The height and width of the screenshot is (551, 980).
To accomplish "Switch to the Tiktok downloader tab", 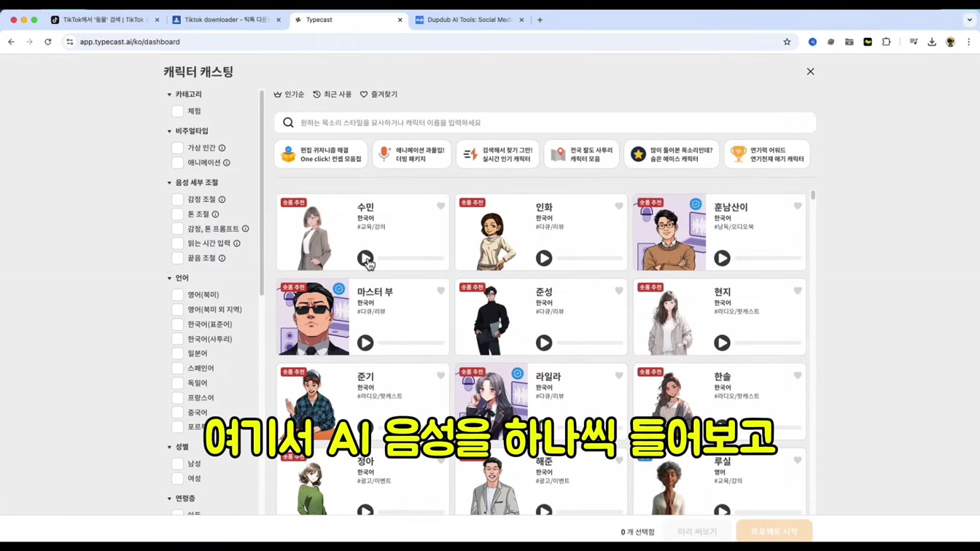I will tap(226, 20).
